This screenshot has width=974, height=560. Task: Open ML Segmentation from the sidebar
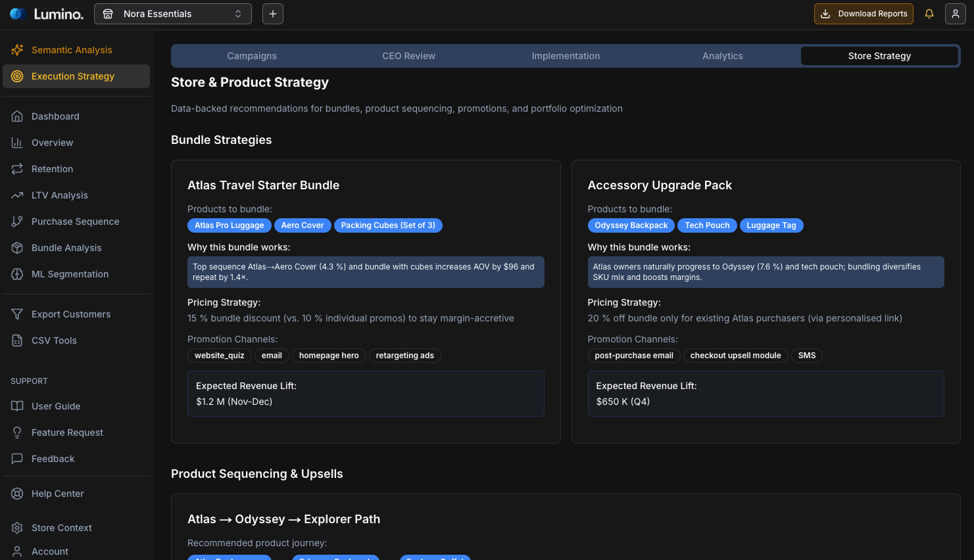click(70, 274)
